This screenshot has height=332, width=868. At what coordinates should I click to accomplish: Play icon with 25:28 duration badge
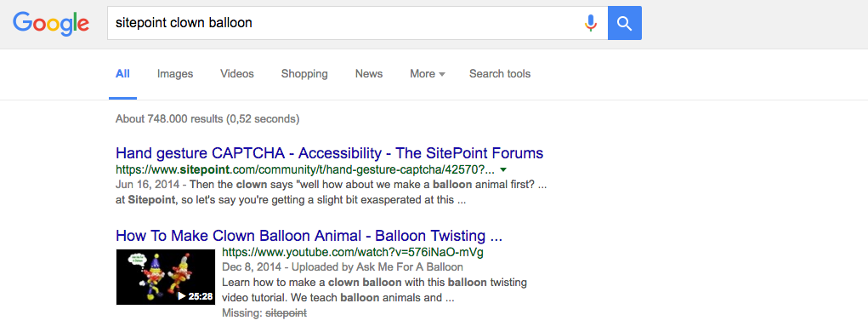pos(196,296)
